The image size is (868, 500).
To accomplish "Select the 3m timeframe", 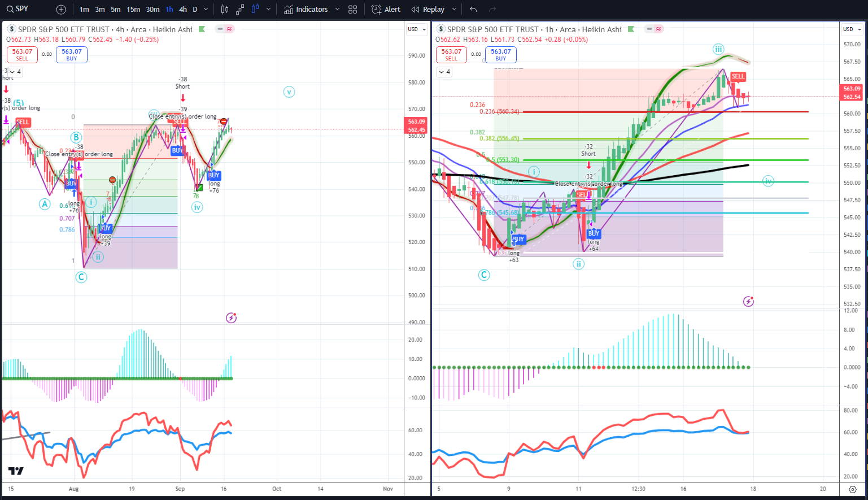I will click(x=100, y=10).
